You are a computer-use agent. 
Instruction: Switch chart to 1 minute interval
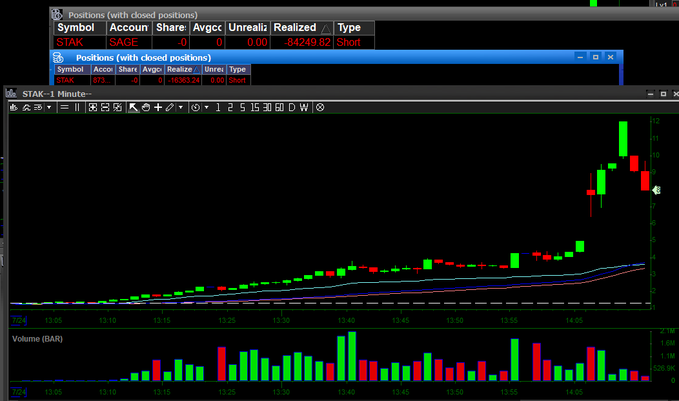click(218, 107)
